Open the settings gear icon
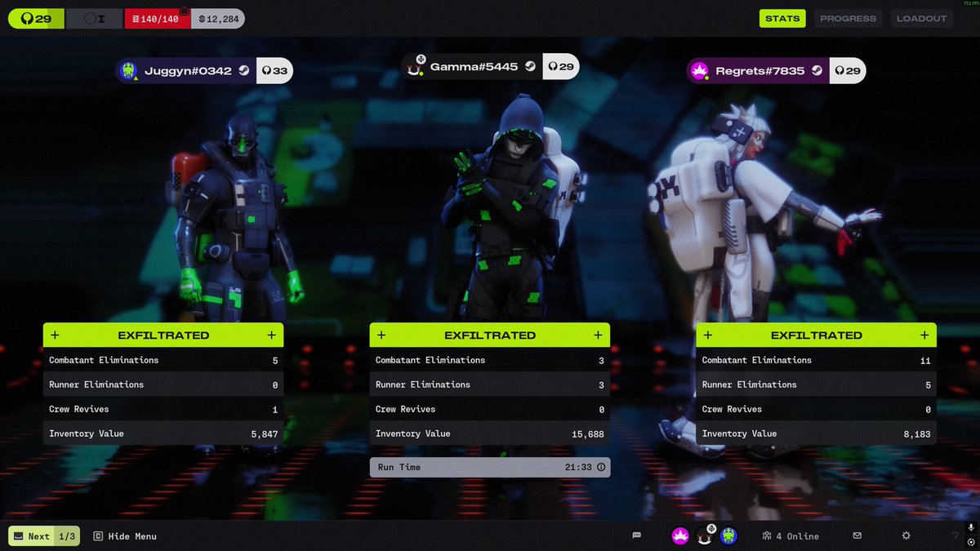This screenshot has height=551, width=980. click(x=906, y=535)
